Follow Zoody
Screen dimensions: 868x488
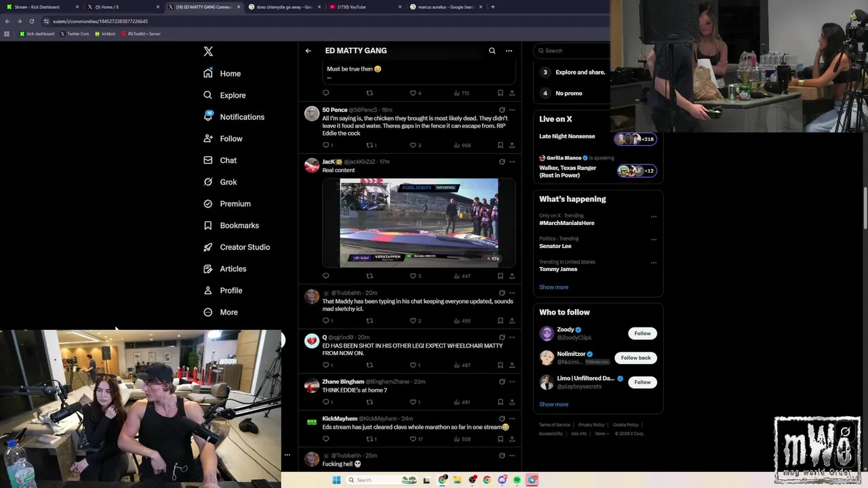[x=642, y=333]
